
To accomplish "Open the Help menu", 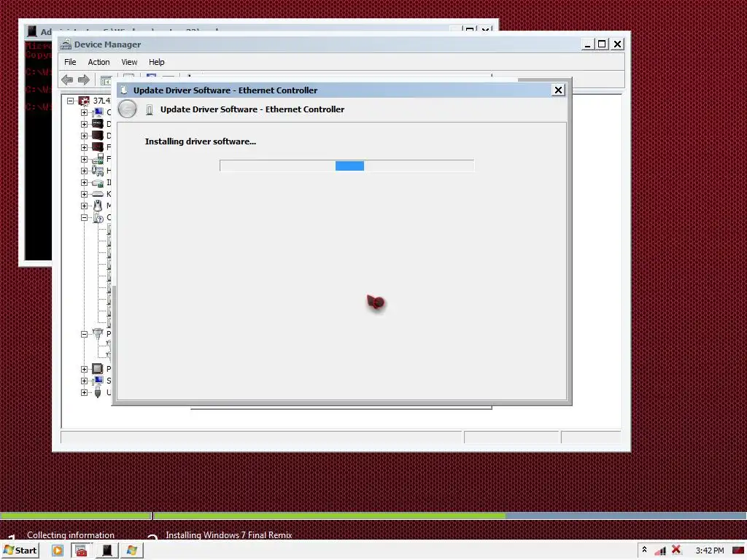I will pos(156,62).
